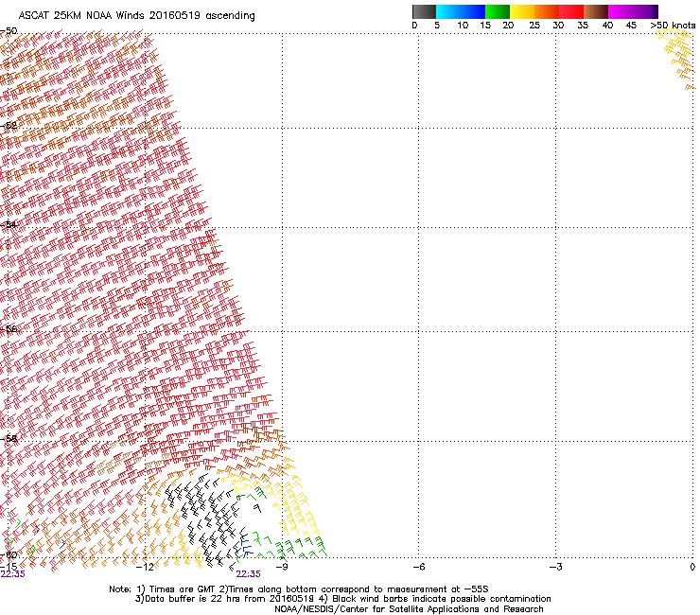700x615 pixels.
Task: Click the brown wind barbs near -54 latitude
Action: (x=215, y=245)
